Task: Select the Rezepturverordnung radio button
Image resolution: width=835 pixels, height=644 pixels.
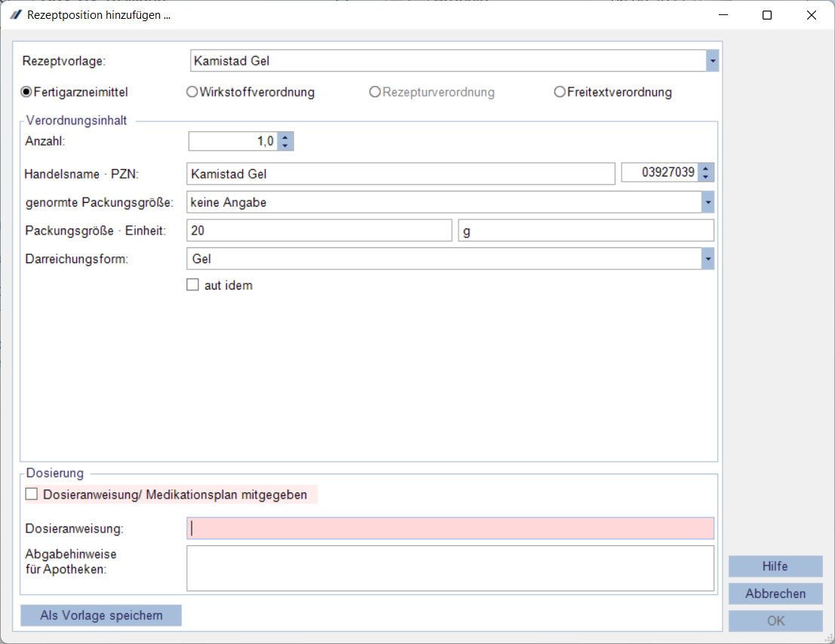Action: coord(375,92)
